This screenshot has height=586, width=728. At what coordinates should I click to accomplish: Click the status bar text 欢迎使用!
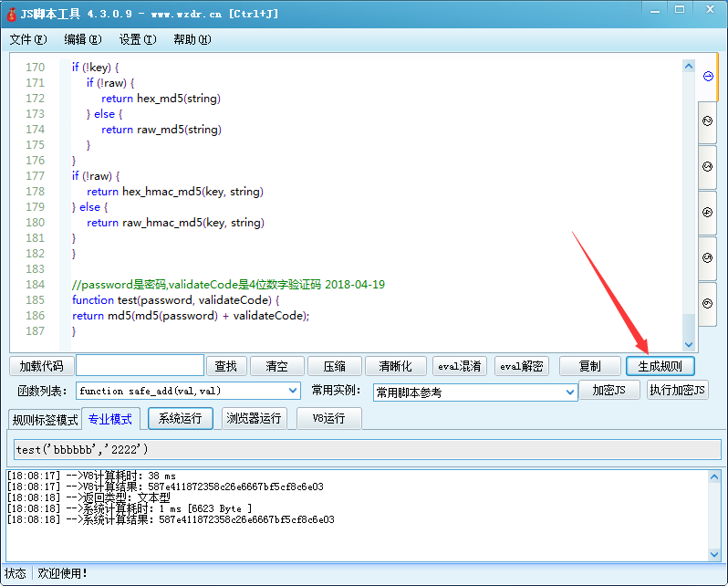click(x=62, y=573)
